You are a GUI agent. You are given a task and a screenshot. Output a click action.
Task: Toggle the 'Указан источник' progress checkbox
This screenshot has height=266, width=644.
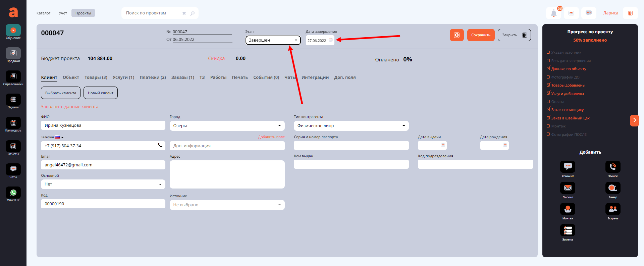[x=548, y=52]
